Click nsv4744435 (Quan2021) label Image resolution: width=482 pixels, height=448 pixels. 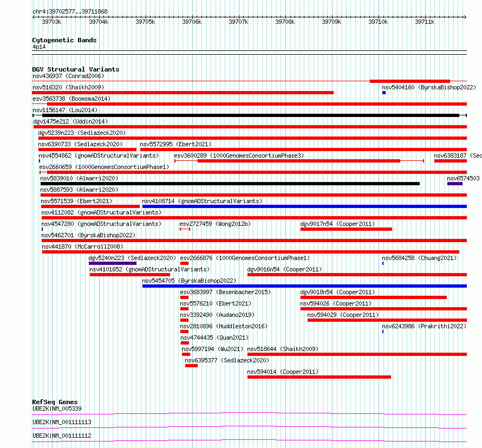click(214, 337)
